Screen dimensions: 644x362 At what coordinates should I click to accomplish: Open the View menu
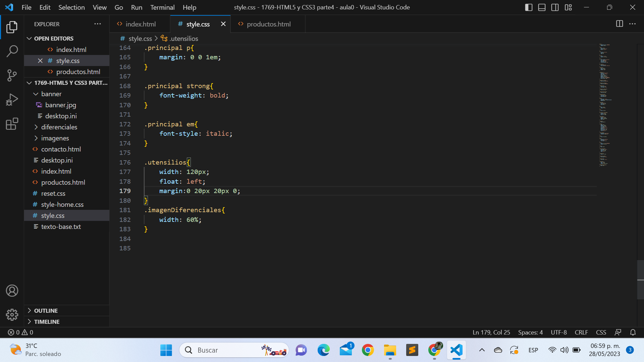coord(100,7)
